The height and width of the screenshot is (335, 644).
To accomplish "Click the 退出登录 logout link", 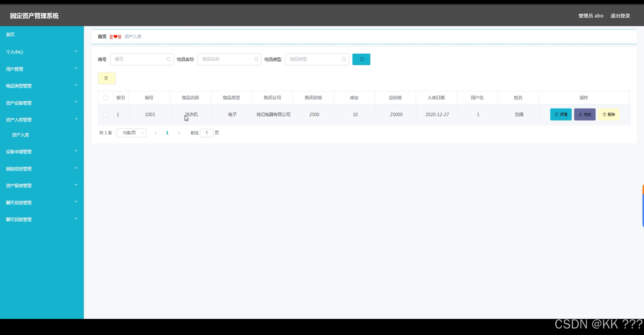I will tap(620, 16).
